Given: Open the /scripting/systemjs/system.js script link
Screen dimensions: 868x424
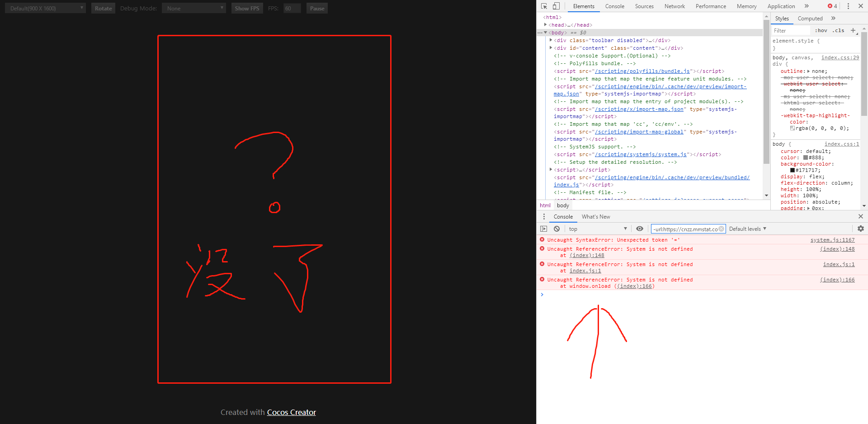Looking at the screenshot, I should pyautogui.click(x=641, y=154).
